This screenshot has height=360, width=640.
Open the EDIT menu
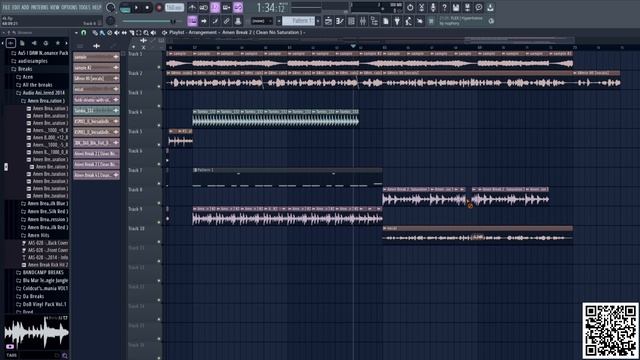(x=16, y=7)
